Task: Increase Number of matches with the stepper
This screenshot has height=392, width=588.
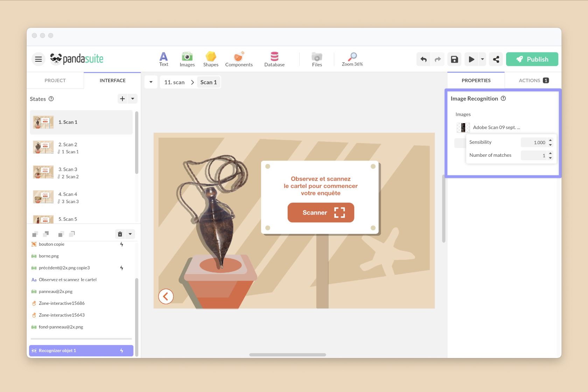Action: 550,154
